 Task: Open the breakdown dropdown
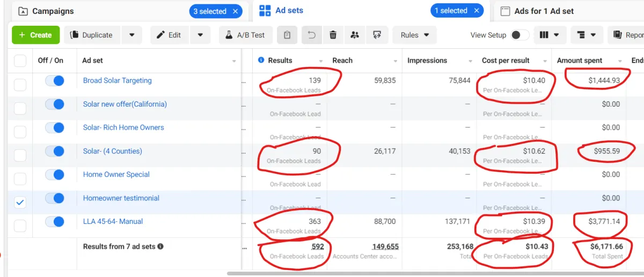point(587,35)
